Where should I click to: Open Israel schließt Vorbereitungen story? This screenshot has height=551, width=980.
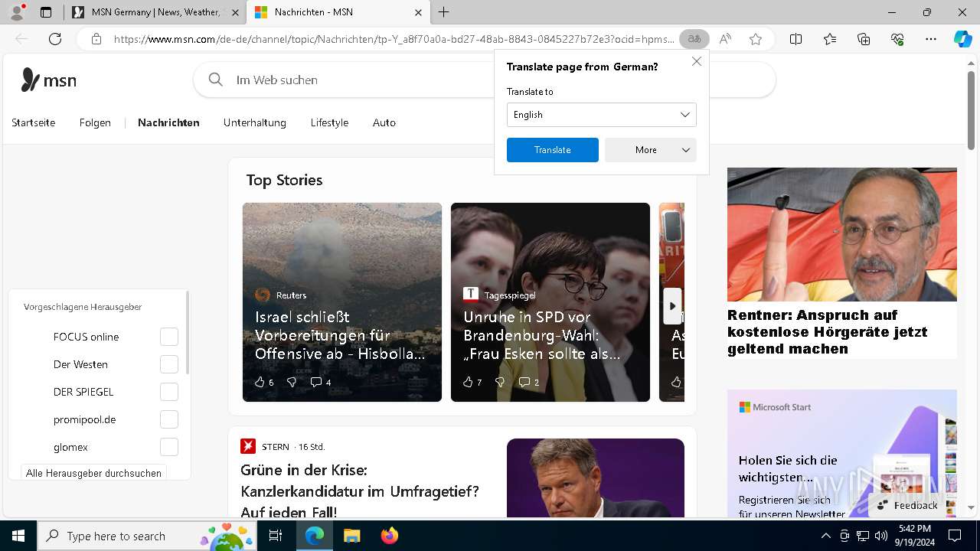(x=340, y=335)
